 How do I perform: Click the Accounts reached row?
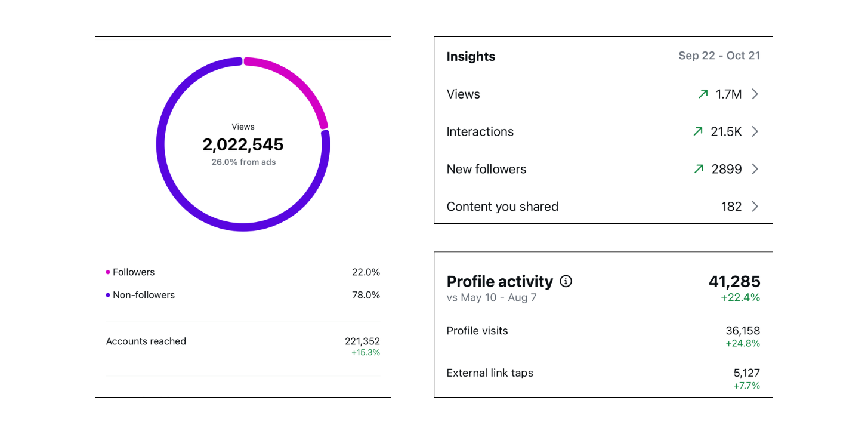243,346
